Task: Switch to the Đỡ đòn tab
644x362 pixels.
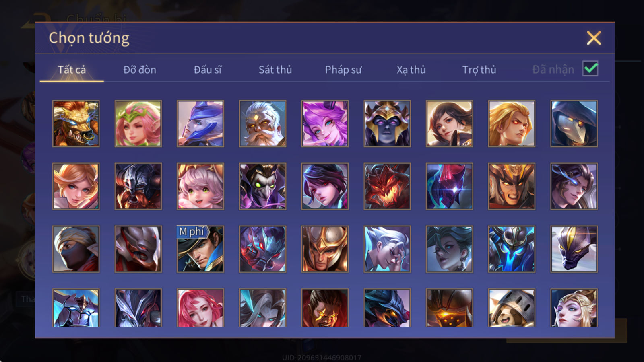Action: click(140, 70)
